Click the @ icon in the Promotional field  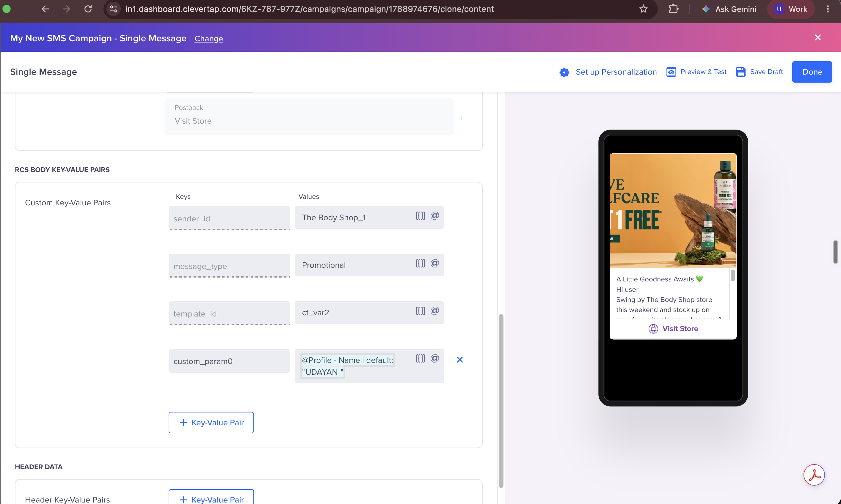pos(434,263)
